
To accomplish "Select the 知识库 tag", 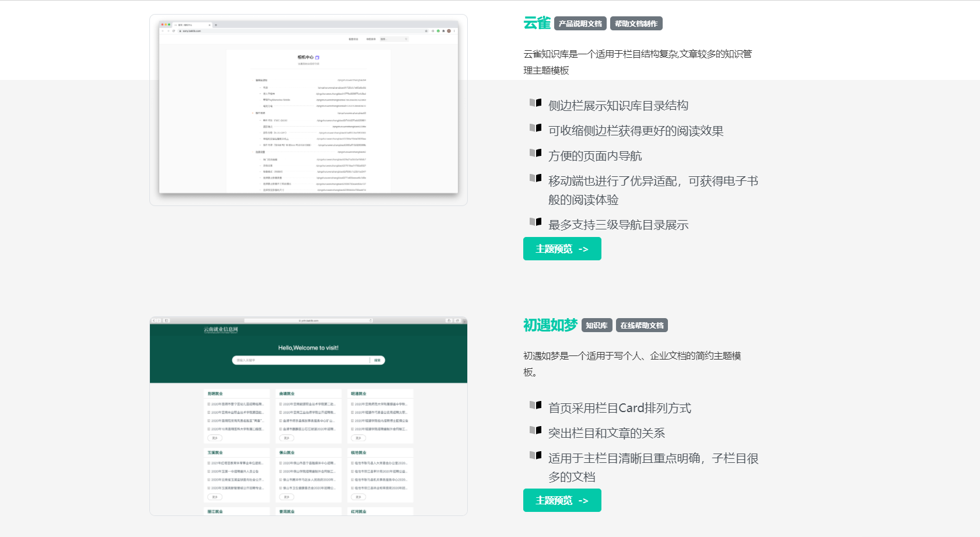I will coord(597,325).
